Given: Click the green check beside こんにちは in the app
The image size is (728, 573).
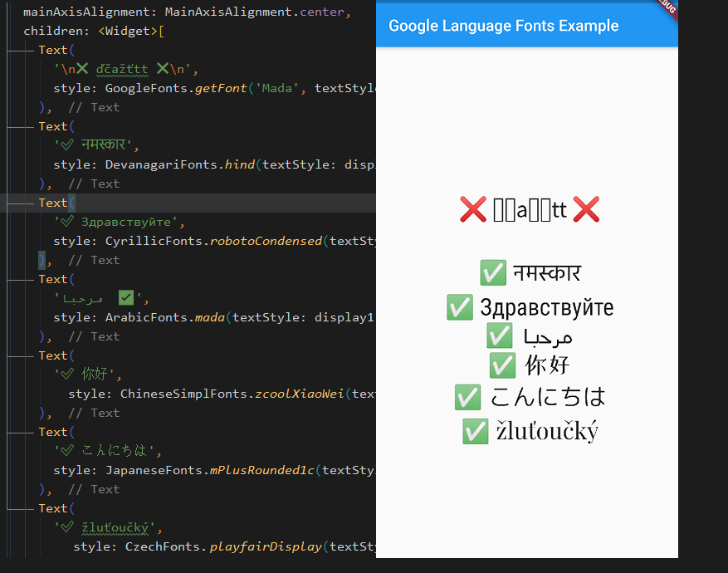Looking at the screenshot, I should (467, 397).
